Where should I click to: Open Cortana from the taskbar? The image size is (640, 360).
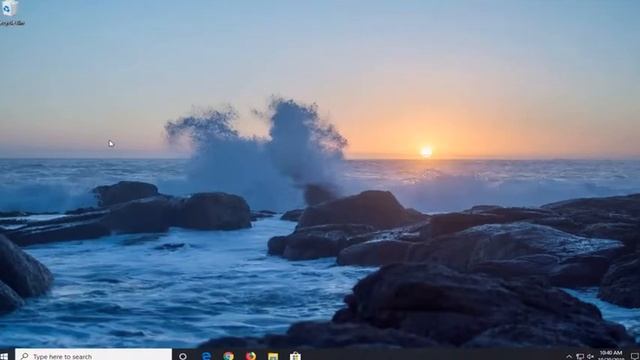coord(183,356)
